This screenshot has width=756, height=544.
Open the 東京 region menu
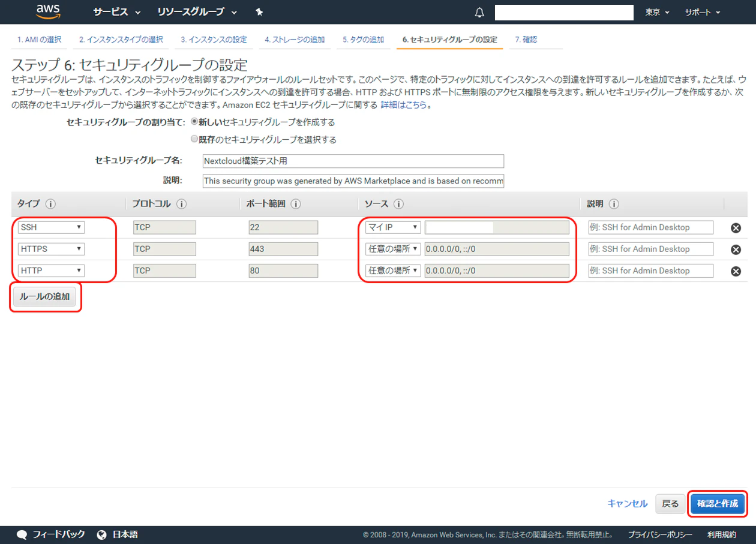(658, 12)
